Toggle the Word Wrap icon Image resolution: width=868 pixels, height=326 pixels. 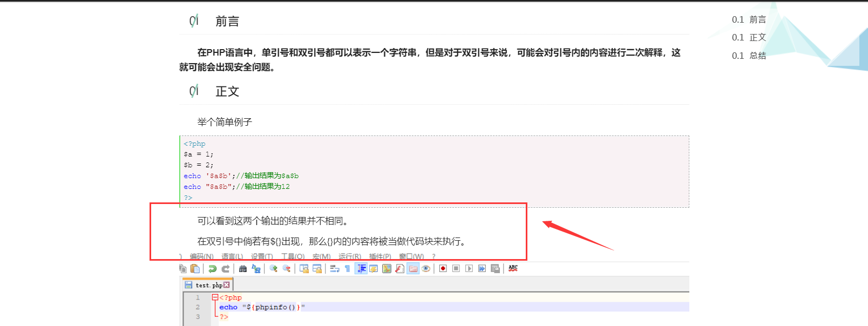pyautogui.click(x=335, y=269)
